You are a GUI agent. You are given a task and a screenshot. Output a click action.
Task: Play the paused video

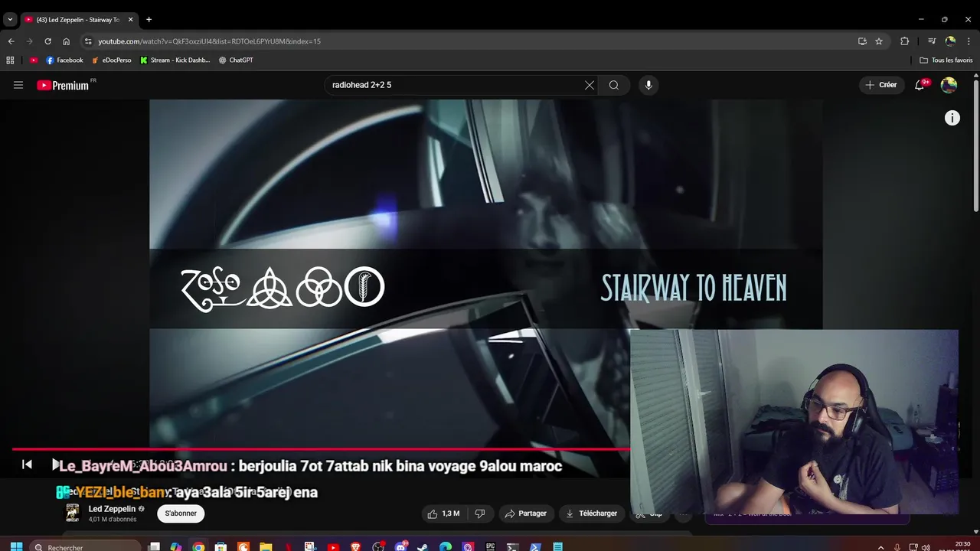pos(55,465)
